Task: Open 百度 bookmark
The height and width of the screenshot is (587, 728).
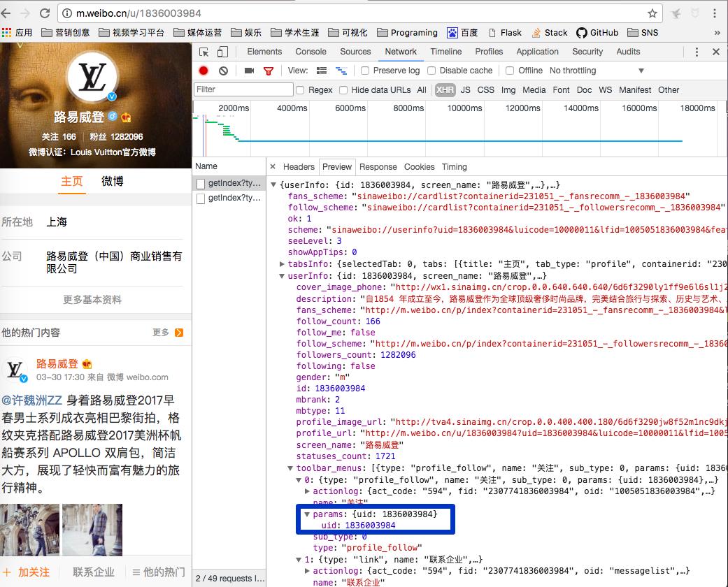Action: pyautogui.click(x=462, y=32)
